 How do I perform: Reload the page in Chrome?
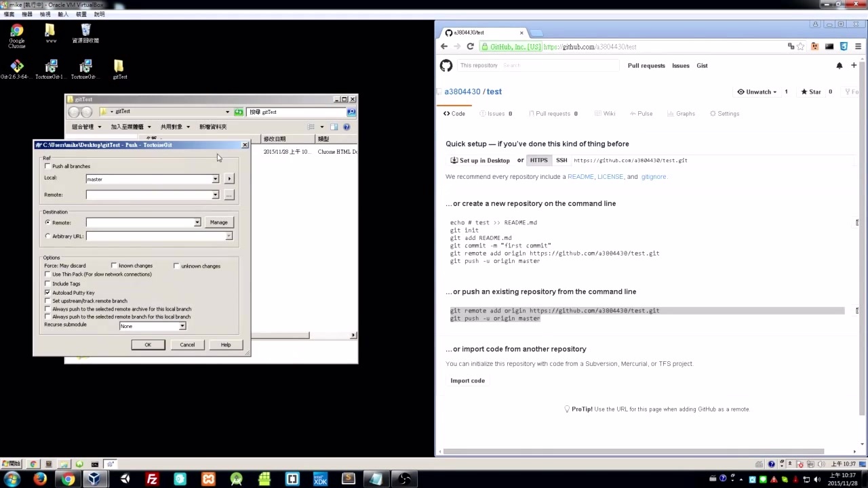(470, 47)
